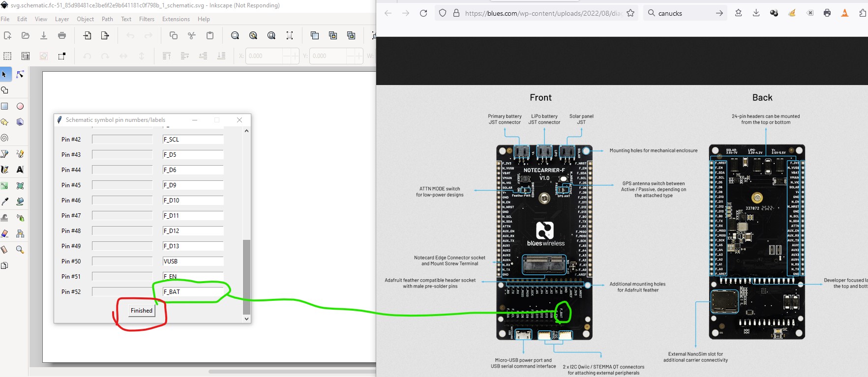Open the Layer menu
The image size is (868, 377).
62,19
